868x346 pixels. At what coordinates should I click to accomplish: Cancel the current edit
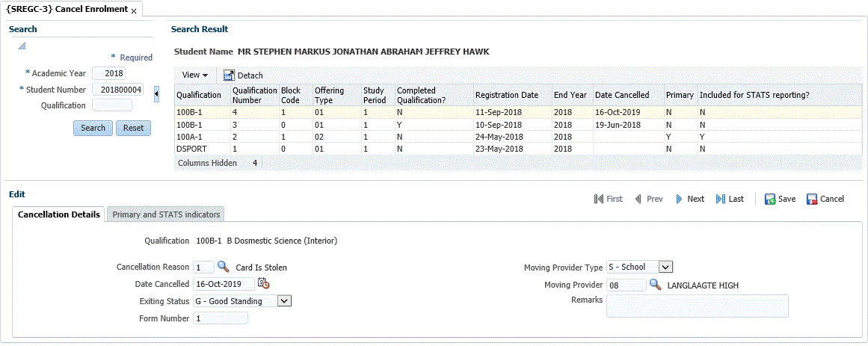pyautogui.click(x=825, y=199)
